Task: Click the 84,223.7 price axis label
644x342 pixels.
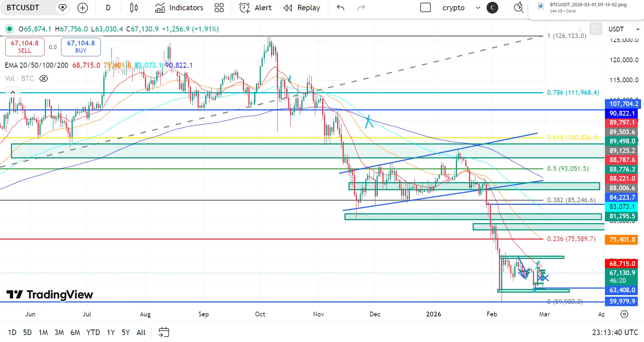Action: point(622,198)
